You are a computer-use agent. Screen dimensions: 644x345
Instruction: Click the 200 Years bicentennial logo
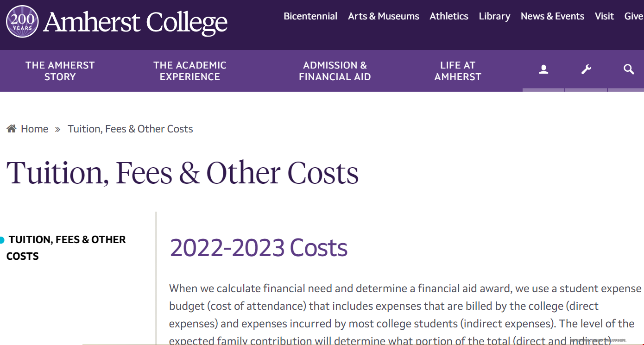[x=22, y=22]
